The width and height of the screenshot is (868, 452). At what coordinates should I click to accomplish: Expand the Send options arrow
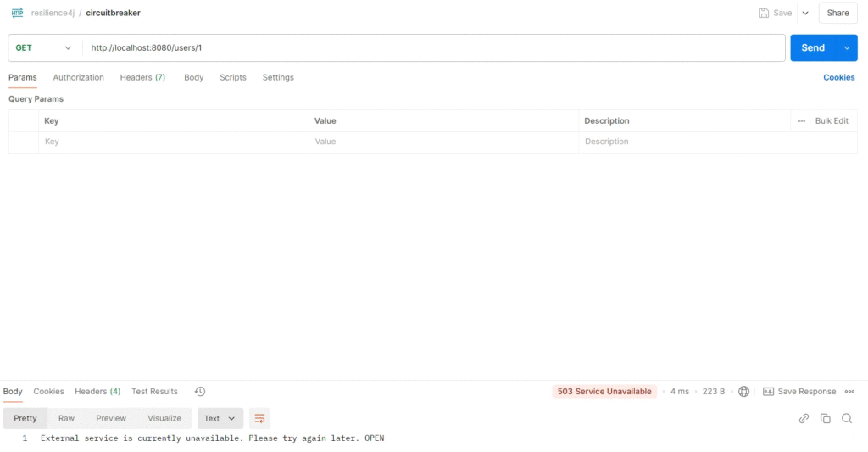point(847,48)
